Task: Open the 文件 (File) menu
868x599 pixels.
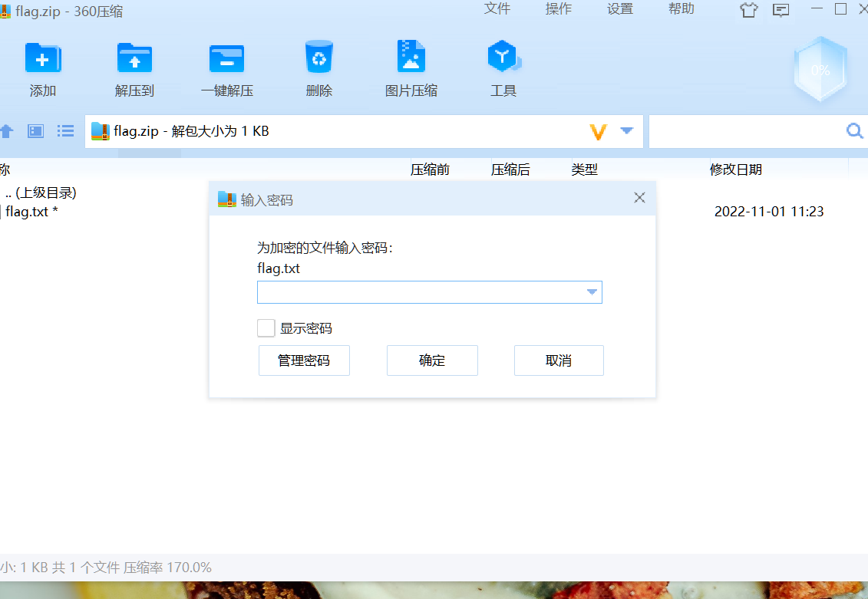Action: pyautogui.click(x=497, y=9)
